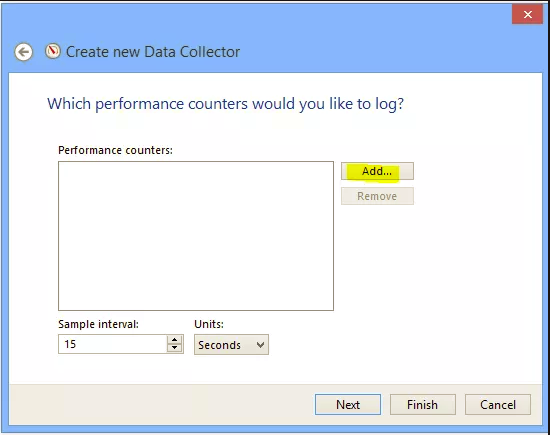This screenshot has width=550, height=435.
Task: Expand Units list via its chevron arrow
Action: [x=260, y=345]
